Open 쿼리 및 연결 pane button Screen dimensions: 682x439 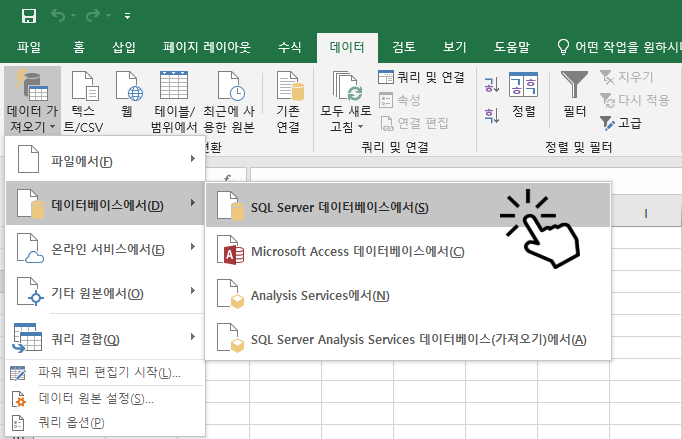tap(421, 77)
